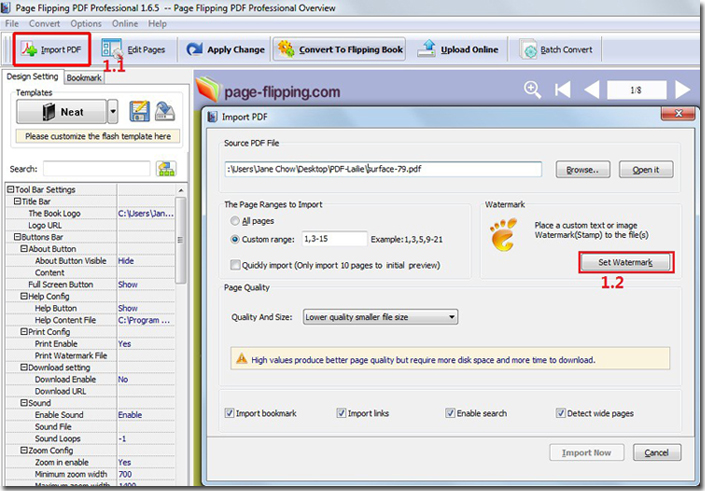Click the Browse button
The height and width of the screenshot is (491, 705).
click(x=583, y=170)
